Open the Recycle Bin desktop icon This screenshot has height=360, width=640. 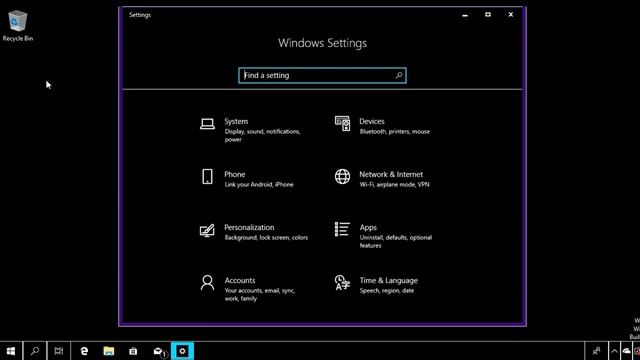(x=18, y=26)
